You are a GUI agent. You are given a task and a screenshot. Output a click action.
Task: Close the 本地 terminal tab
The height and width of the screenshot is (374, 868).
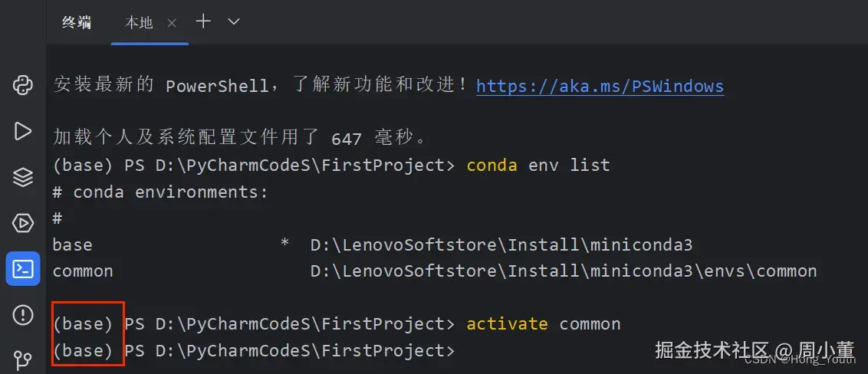[x=172, y=23]
